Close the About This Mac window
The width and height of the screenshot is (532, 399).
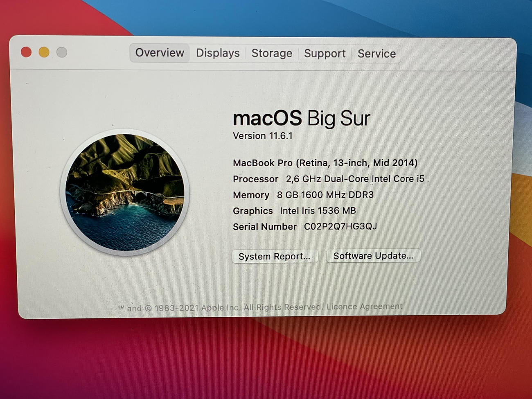[26, 52]
